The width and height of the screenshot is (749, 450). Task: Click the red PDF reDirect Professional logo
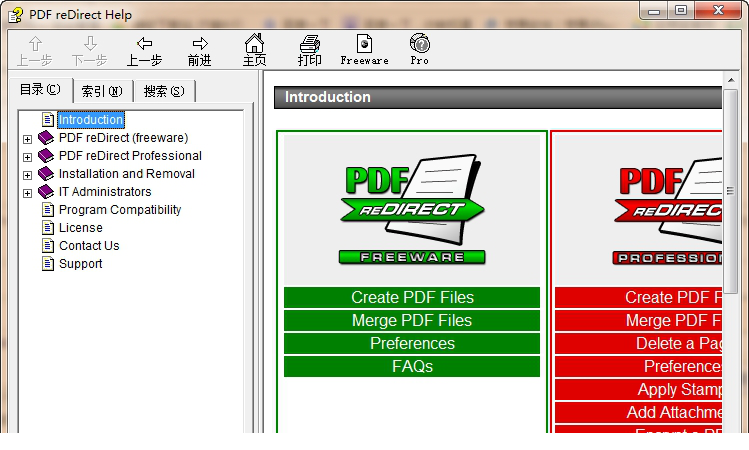pyautogui.click(x=667, y=209)
